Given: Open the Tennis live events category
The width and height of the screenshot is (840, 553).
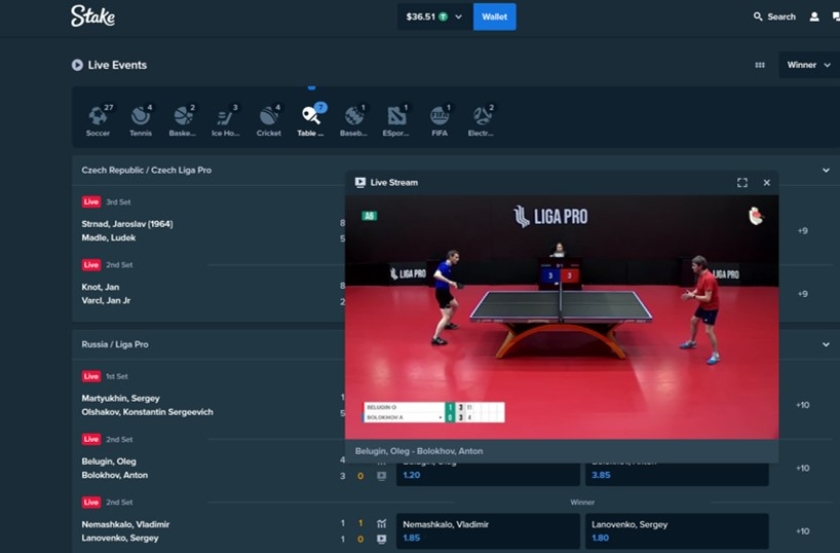Looking at the screenshot, I should (141, 121).
